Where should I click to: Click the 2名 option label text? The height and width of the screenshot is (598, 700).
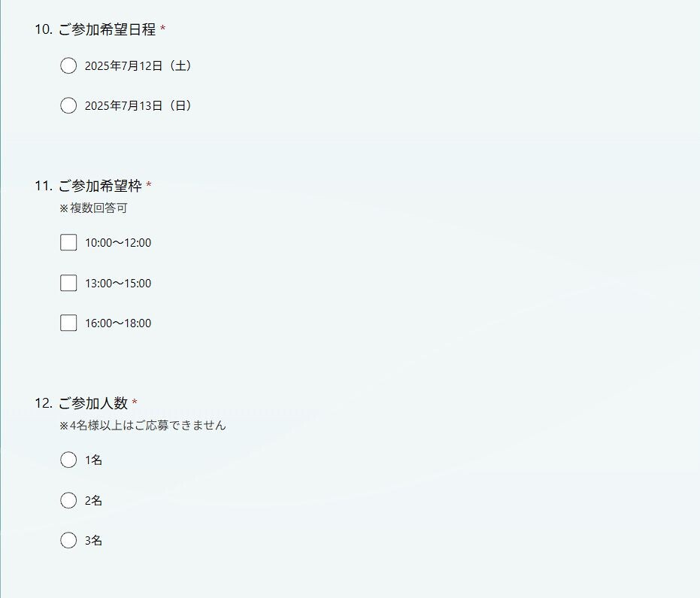(93, 500)
